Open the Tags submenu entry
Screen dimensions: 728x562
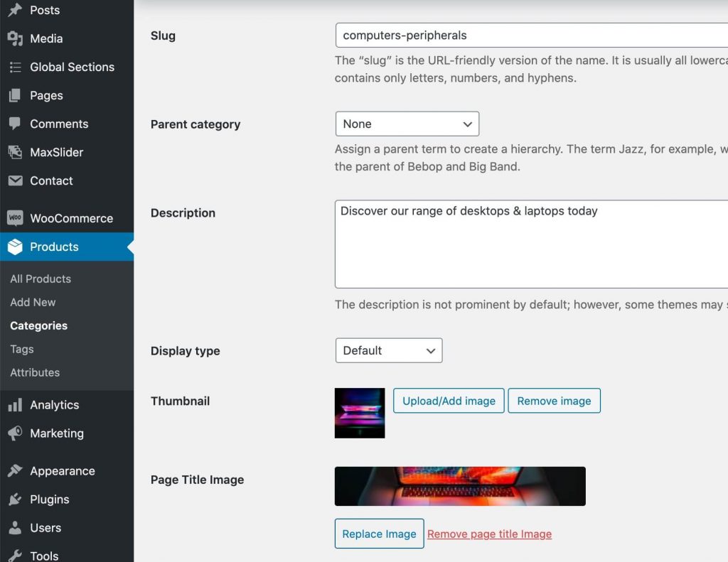pos(21,349)
